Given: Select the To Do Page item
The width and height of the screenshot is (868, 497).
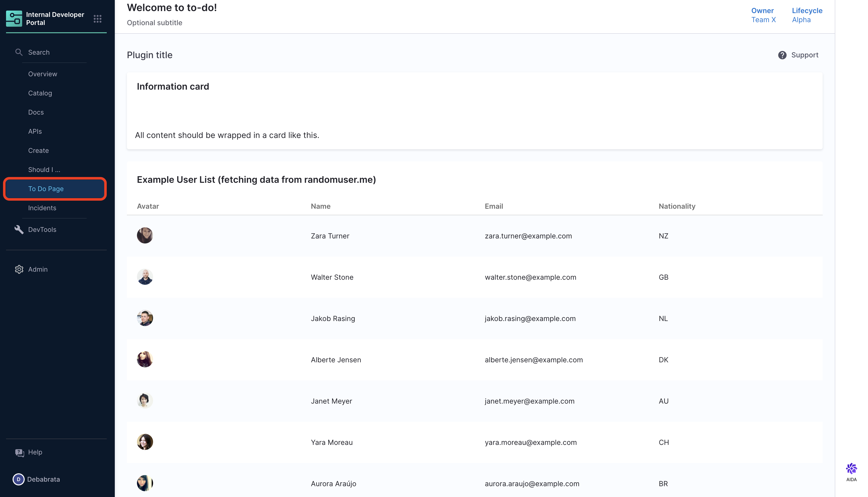Looking at the screenshot, I should pos(46,189).
